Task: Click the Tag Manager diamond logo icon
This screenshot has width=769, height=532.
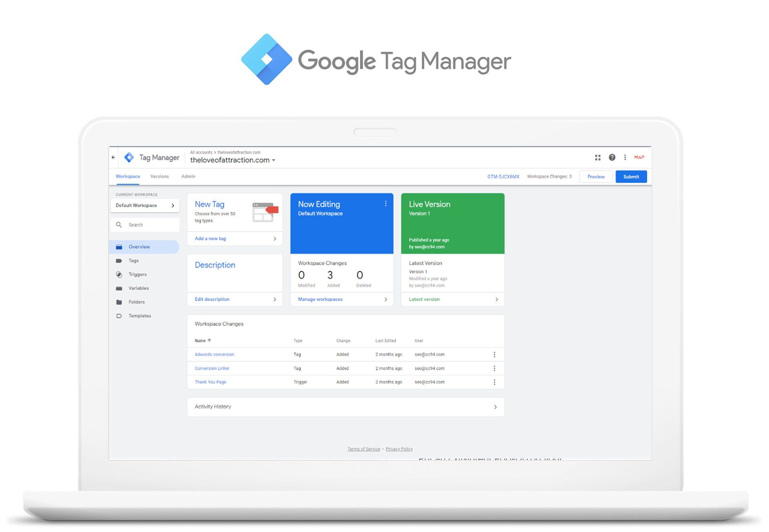Action: point(129,157)
